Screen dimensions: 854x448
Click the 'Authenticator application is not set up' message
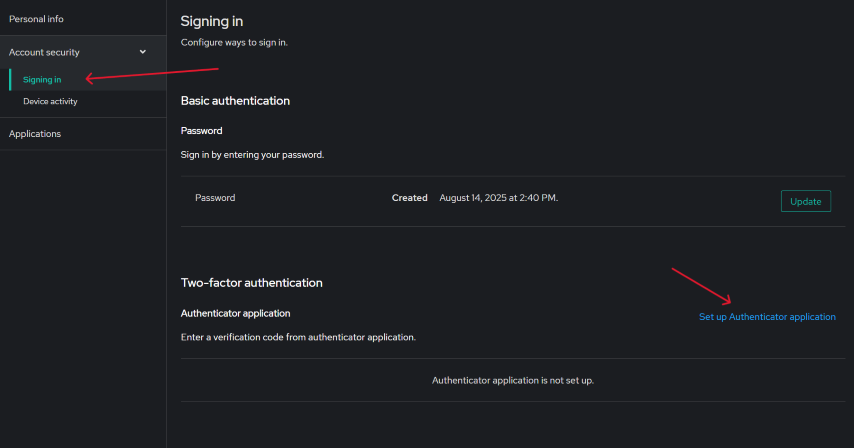coord(513,381)
